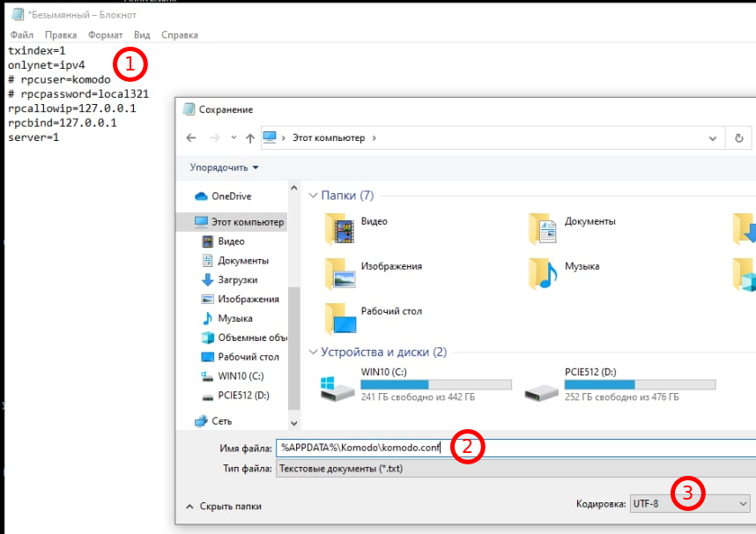The height and width of the screenshot is (534, 756).
Task: Click the navigation pane scroll up arrow
Action: pyautogui.click(x=294, y=188)
